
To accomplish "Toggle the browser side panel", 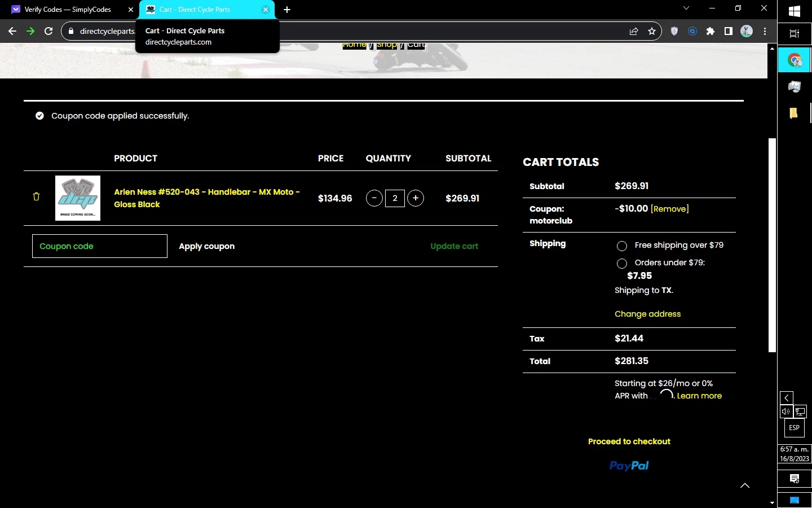I will [x=729, y=32].
